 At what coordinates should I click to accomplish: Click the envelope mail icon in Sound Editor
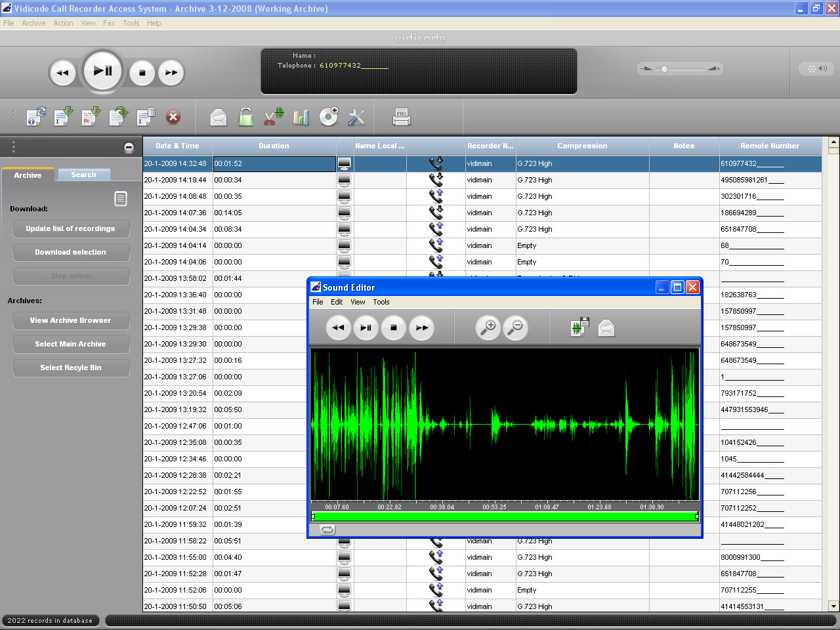[606, 327]
